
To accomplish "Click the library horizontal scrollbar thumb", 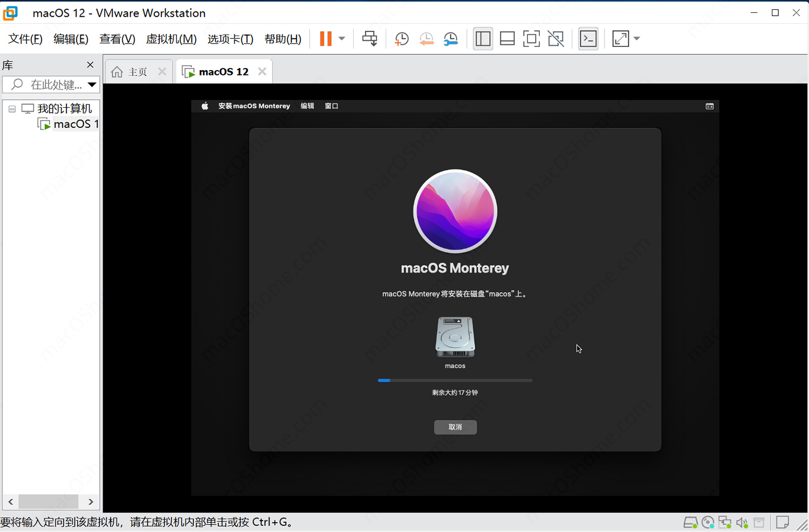I will click(x=49, y=501).
